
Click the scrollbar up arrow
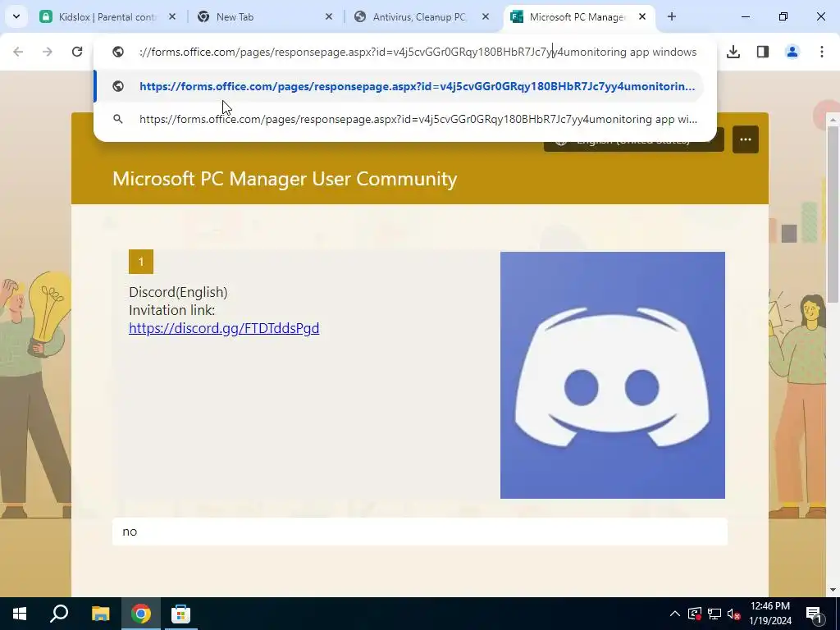[833, 120]
